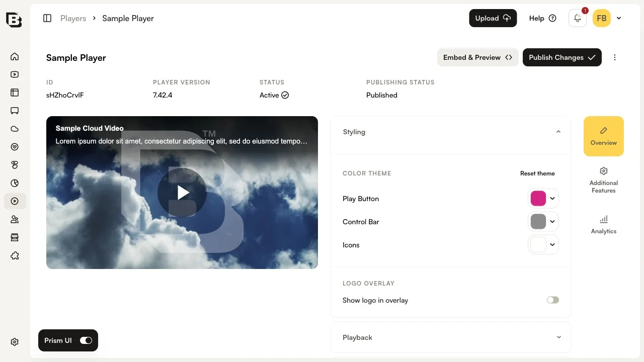Viewport: 644px width, 362px height.
Task: Click the Sample Player breadcrumb item
Action: pyautogui.click(x=128, y=18)
